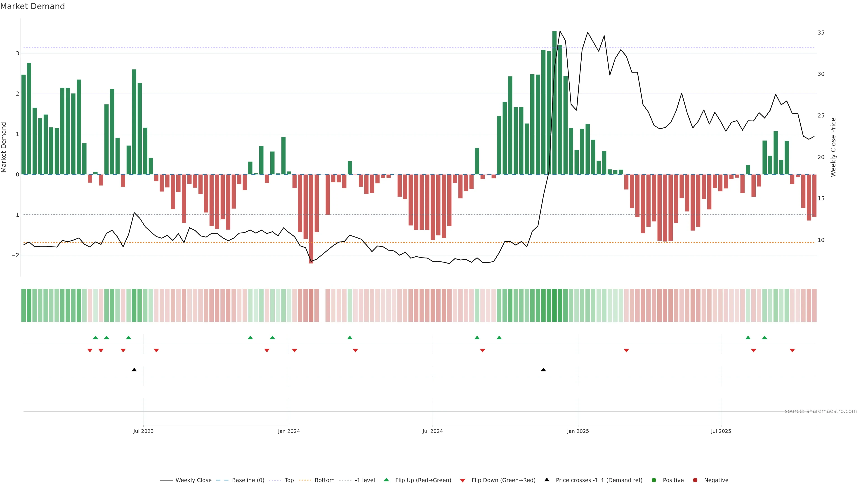
Task: Click the red Flip Down triangle in the legend
Action: 463,480
